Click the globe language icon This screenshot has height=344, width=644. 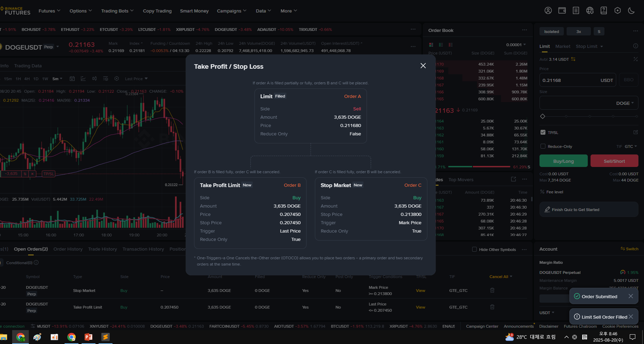coord(590,11)
